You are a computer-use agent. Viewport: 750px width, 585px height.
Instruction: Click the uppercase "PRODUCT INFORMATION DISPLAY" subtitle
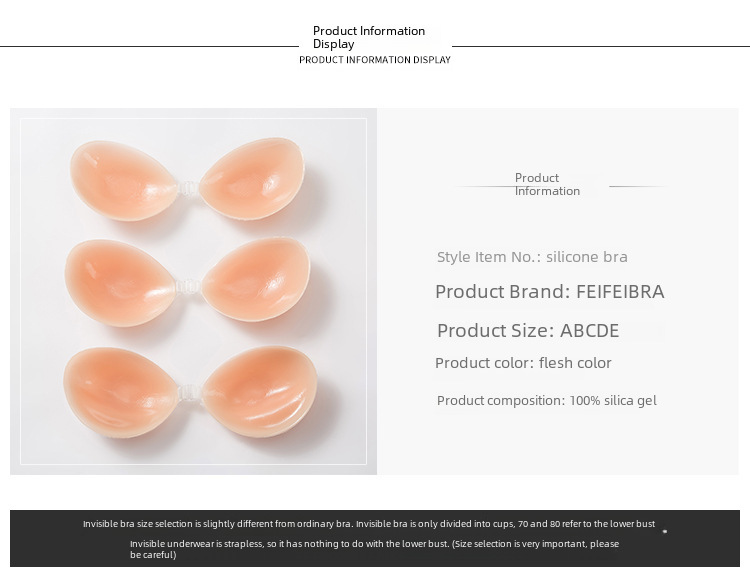[375, 60]
